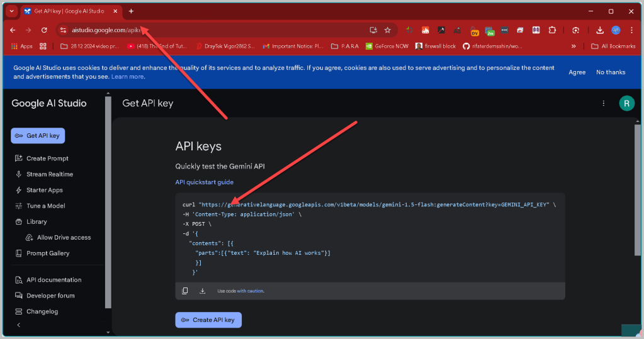Open tab search dropdown arrow
The height and width of the screenshot is (339, 644).
pyautogui.click(x=11, y=11)
